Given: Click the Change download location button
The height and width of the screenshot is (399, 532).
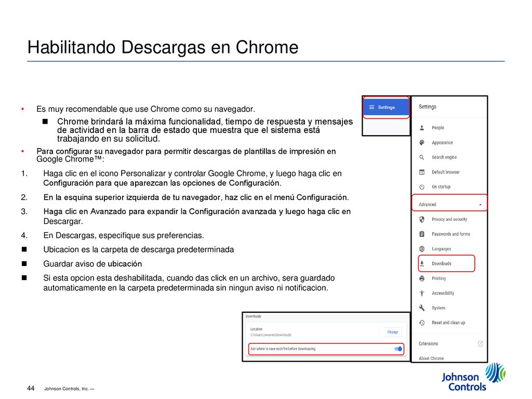Looking at the screenshot, I should pos(393,332).
